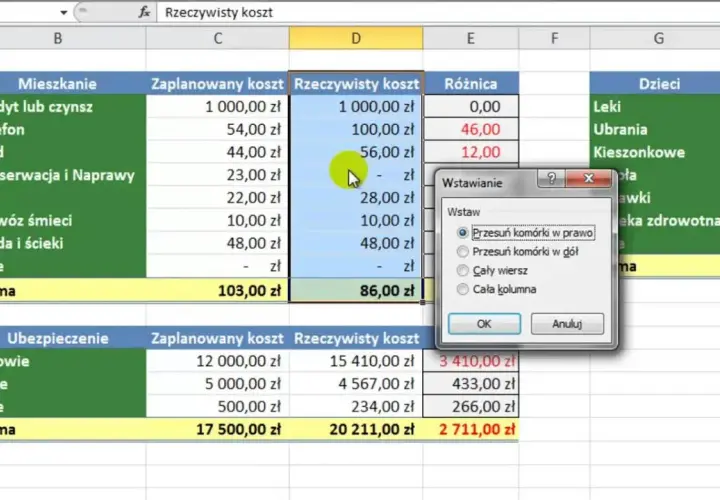Click the formula bar text field
This screenshot has width=720, height=500.
pyautogui.click(x=439, y=12)
